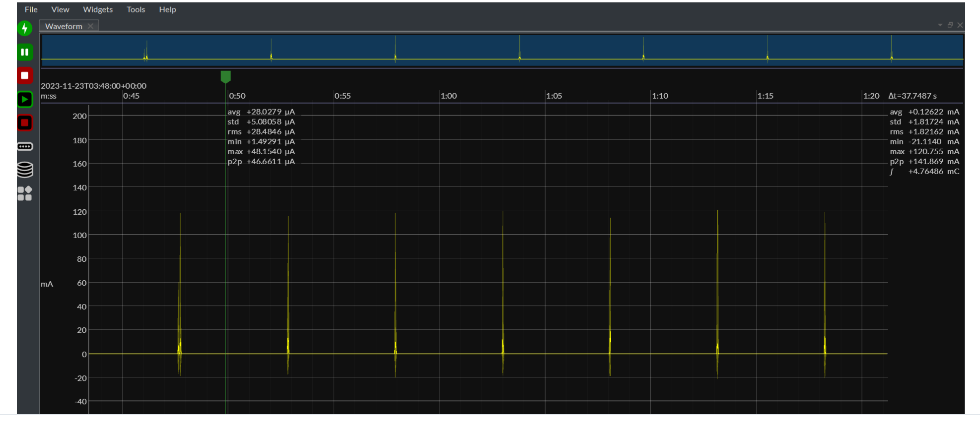Viewport: 980px width, 424px height.
Task: Open the View menu
Action: coord(60,9)
